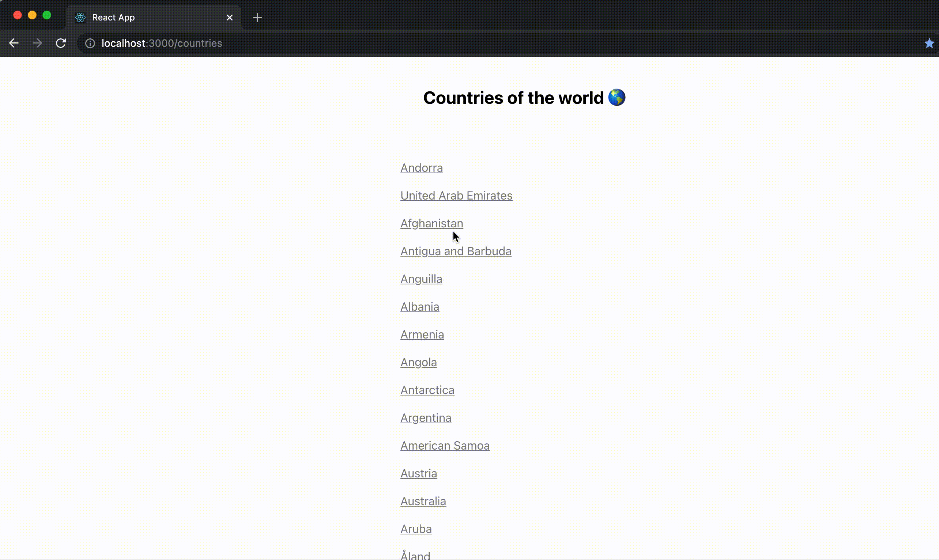Click the bookmark star icon
This screenshot has width=939, height=560.
(x=929, y=43)
